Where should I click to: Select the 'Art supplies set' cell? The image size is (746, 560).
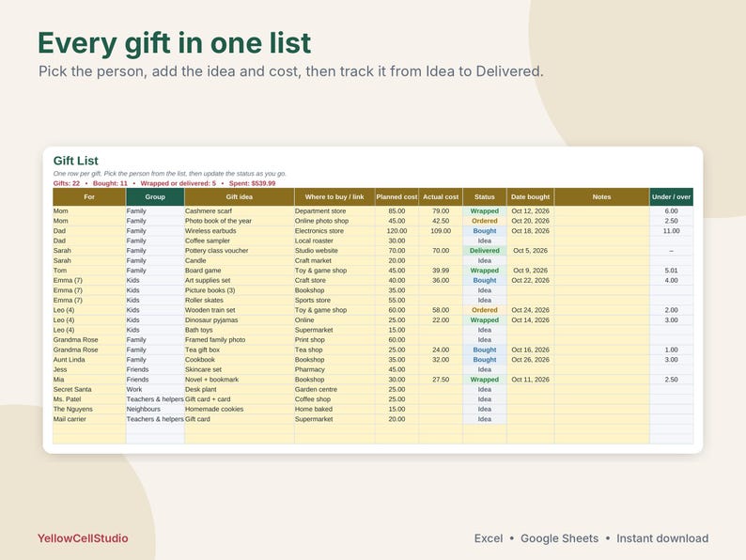click(x=240, y=280)
